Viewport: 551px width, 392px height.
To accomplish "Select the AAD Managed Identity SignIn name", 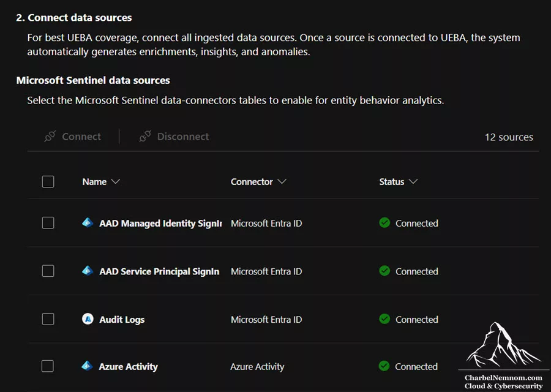I will 160,224.
